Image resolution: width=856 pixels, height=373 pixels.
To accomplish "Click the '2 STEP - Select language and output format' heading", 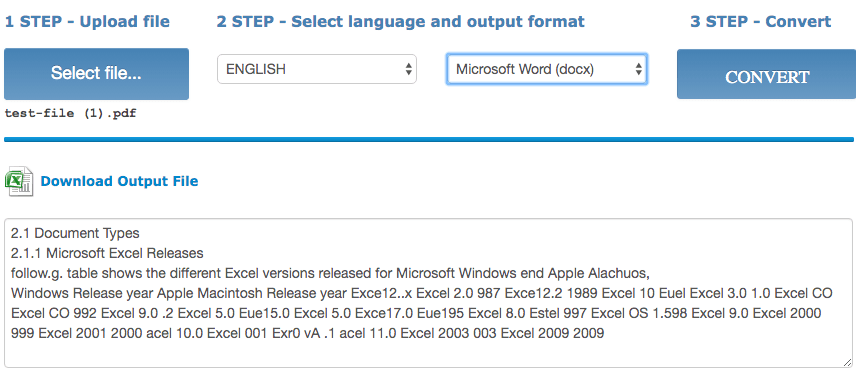I will 401,22.
